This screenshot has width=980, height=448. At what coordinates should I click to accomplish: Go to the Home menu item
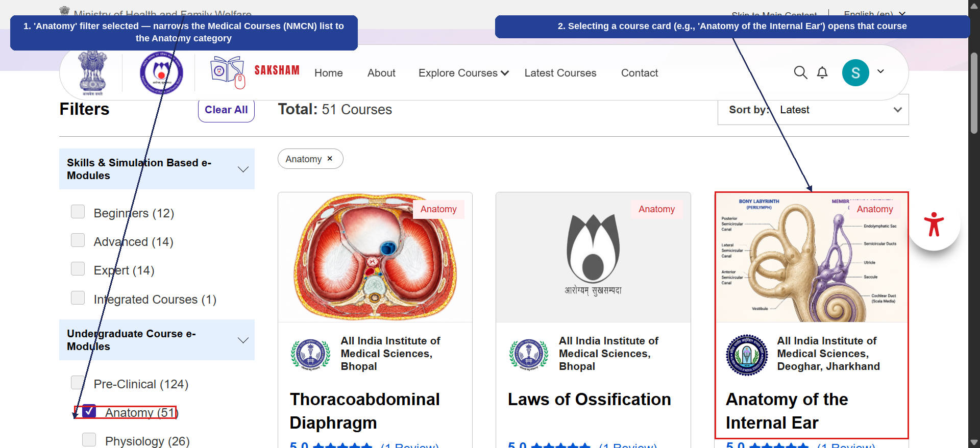(x=329, y=73)
